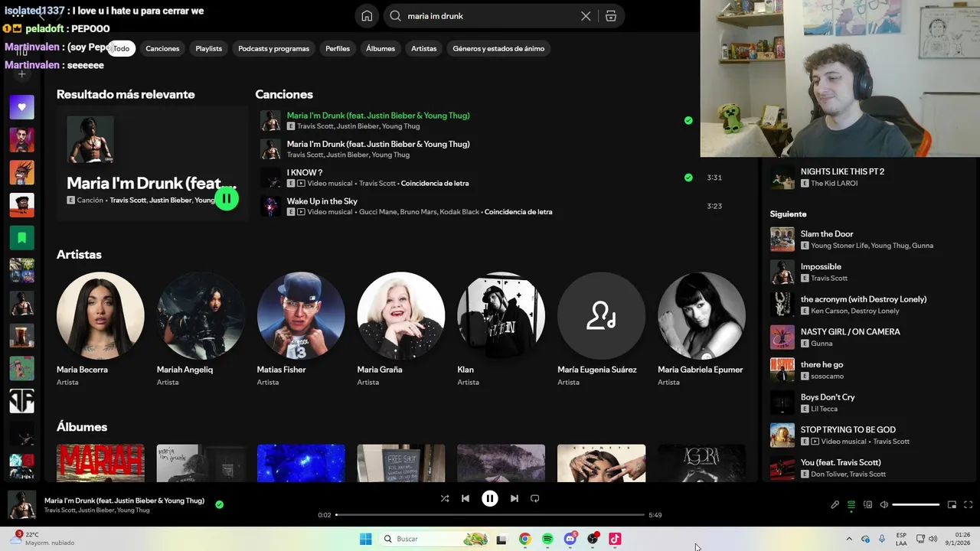Toggle shuffle in the player bar

pos(445,498)
